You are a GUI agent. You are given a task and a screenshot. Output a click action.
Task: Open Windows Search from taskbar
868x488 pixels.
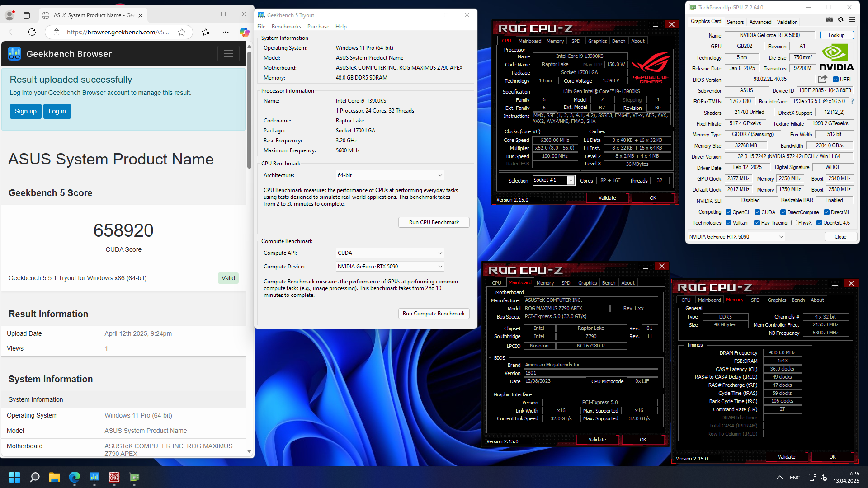[35, 477]
